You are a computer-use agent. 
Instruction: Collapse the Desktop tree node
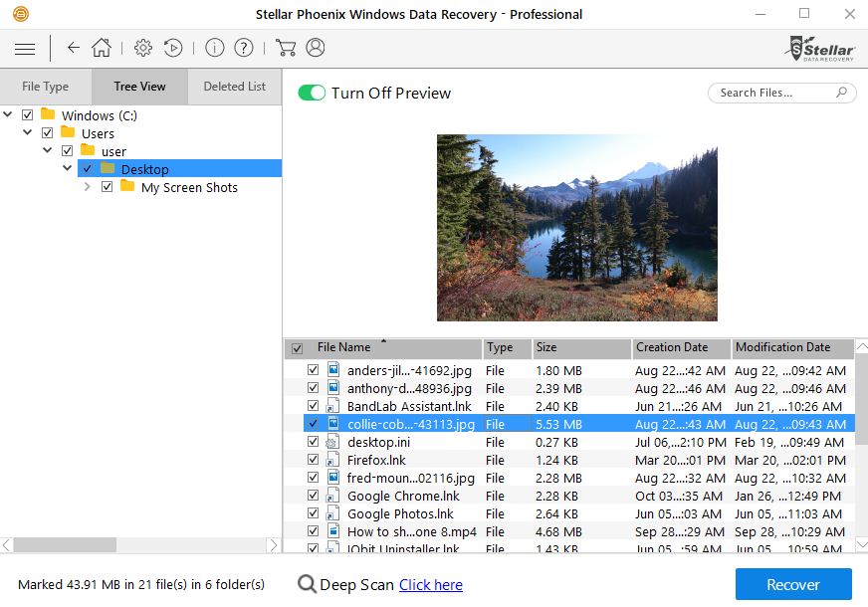67,167
